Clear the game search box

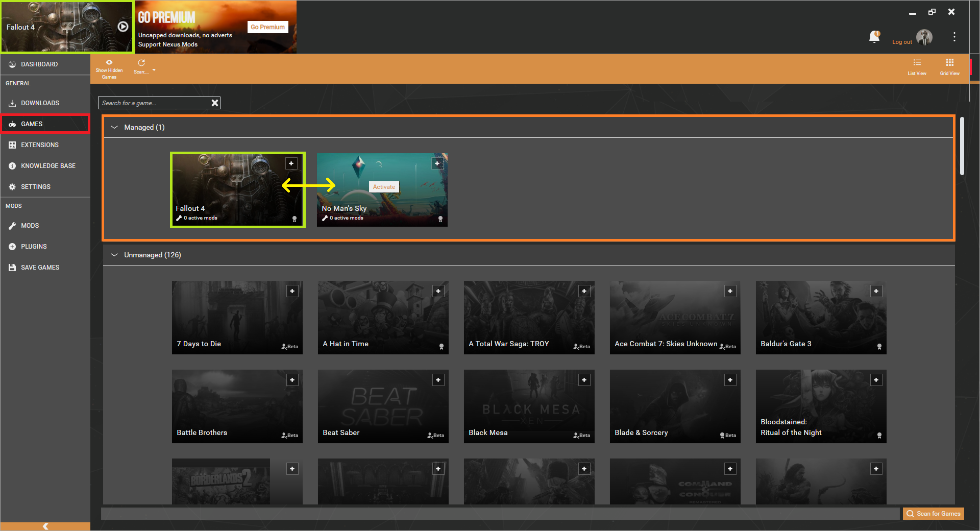click(215, 103)
